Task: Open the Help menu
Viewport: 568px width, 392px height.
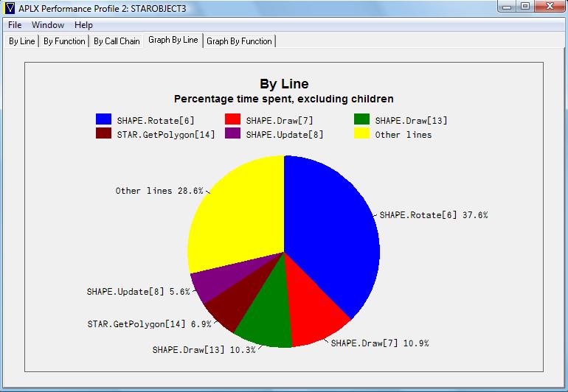Action: pyautogui.click(x=83, y=25)
